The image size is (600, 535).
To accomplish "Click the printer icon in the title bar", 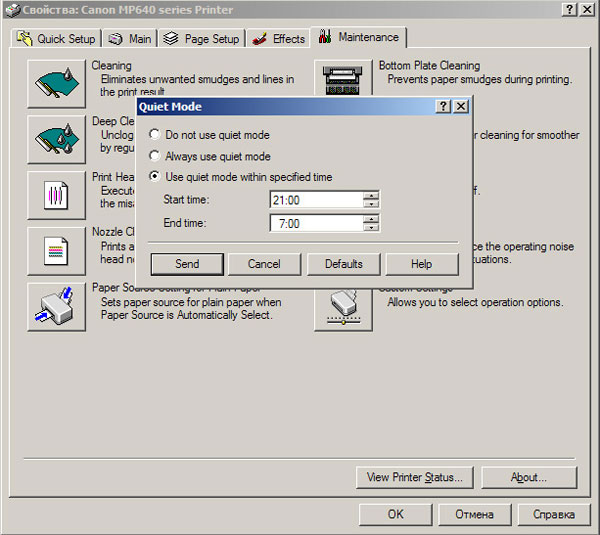I will (13, 10).
